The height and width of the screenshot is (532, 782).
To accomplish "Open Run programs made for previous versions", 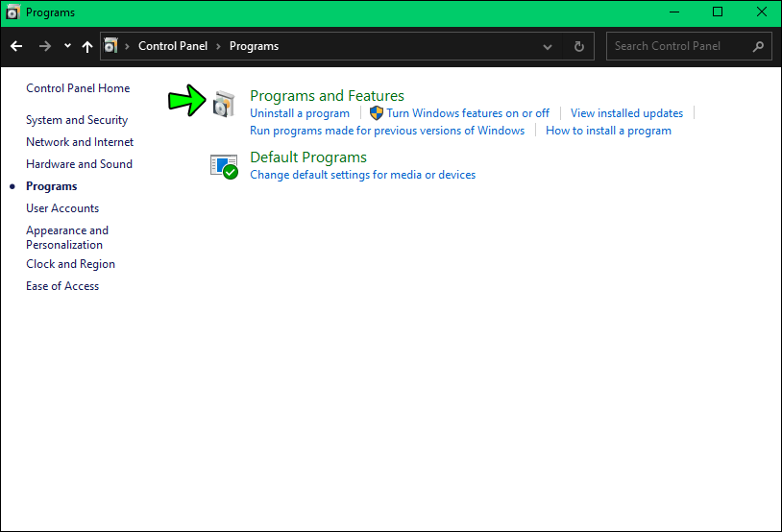I will click(387, 131).
